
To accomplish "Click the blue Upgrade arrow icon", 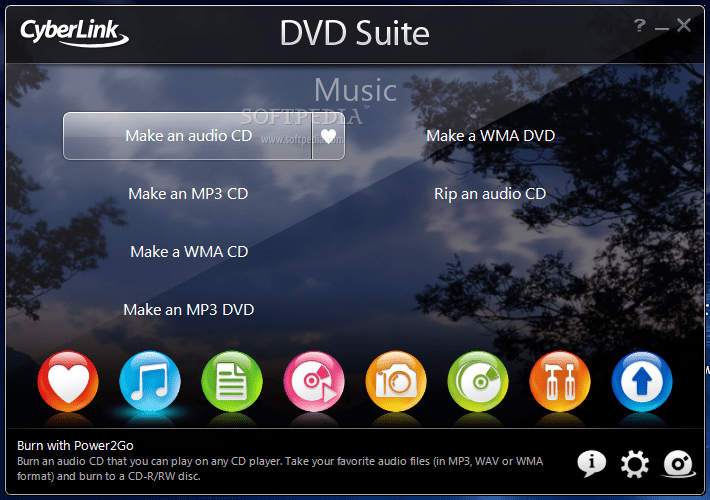I will (642, 381).
